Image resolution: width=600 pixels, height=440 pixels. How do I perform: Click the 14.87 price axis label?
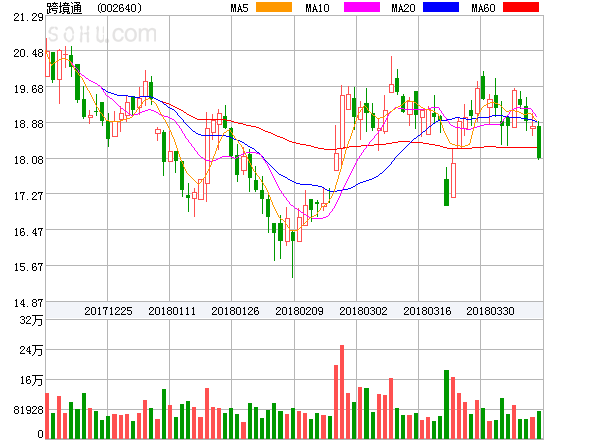[x=28, y=303]
